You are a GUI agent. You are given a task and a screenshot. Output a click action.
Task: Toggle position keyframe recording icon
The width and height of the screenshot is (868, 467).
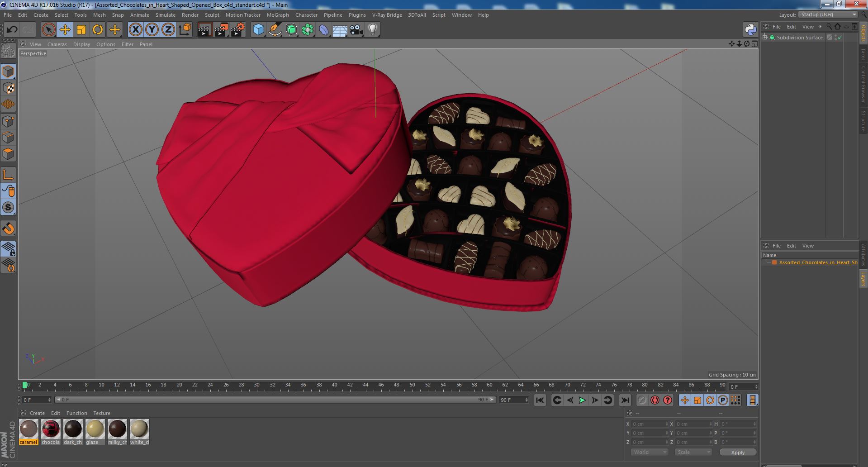[685, 400]
